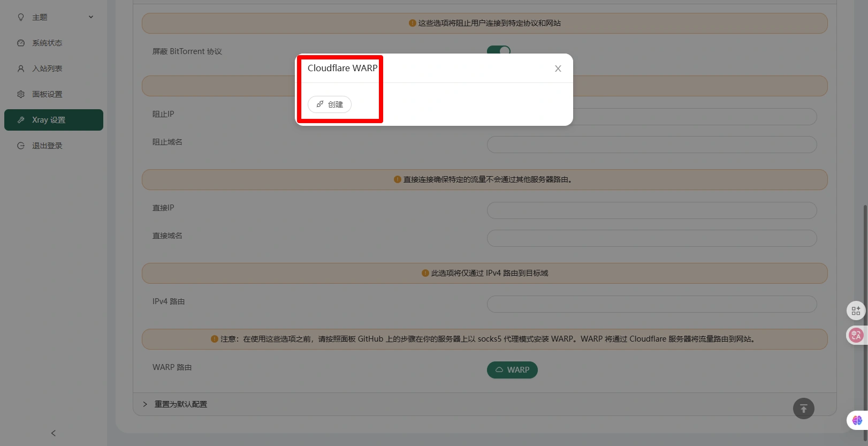Collapse the sidebar with left arrow

(x=54, y=433)
